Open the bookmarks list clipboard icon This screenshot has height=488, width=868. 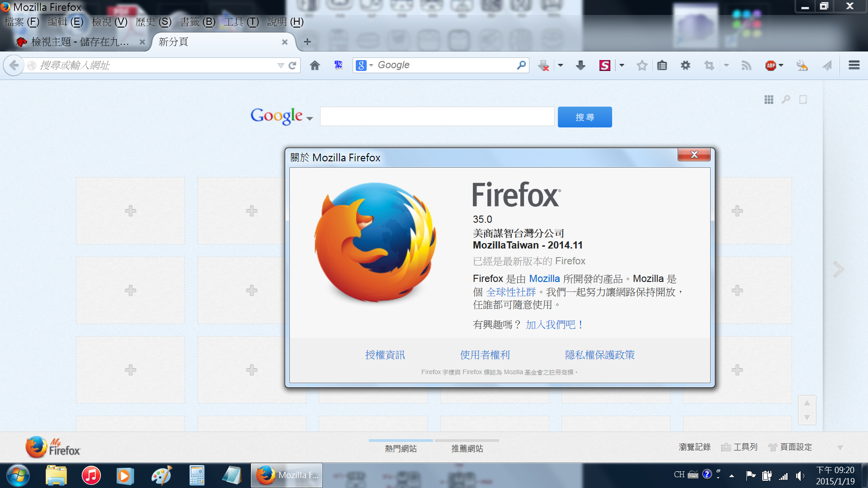pos(662,66)
